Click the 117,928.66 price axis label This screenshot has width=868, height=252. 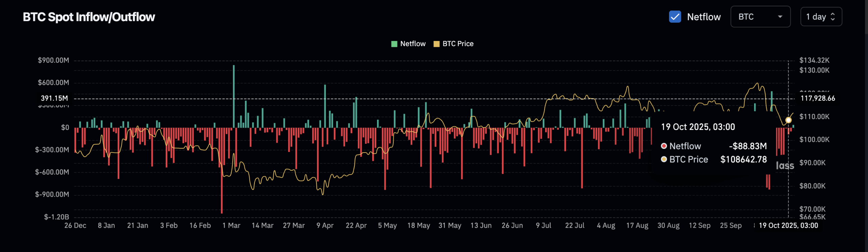pos(817,98)
